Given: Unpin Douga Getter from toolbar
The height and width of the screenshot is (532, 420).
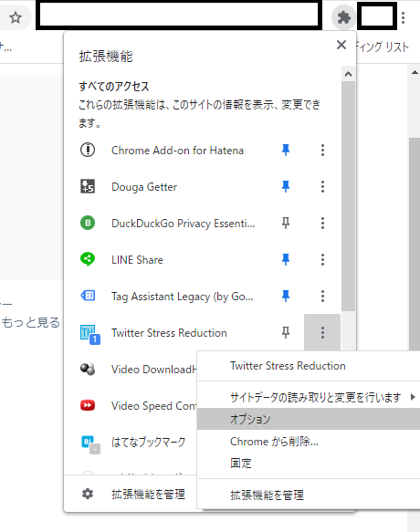Looking at the screenshot, I should click(x=286, y=186).
